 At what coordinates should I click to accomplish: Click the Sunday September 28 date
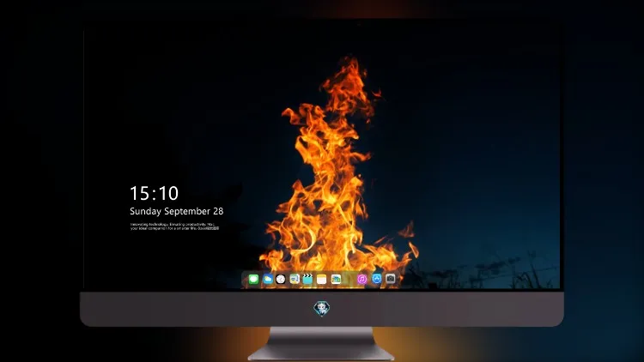[177, 211]
